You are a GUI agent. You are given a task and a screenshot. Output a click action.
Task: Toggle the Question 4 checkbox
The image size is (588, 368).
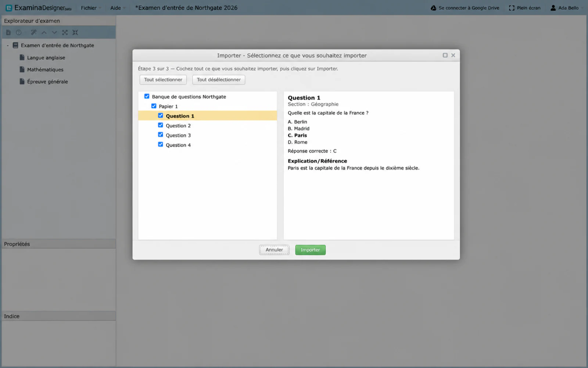(x=161, y=145)
